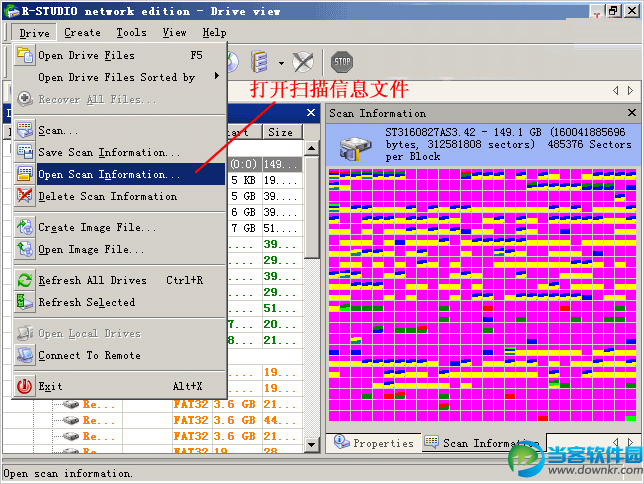
Task: Click the crossed-out disc toolbar icon
Action: [x=303, y=62]
